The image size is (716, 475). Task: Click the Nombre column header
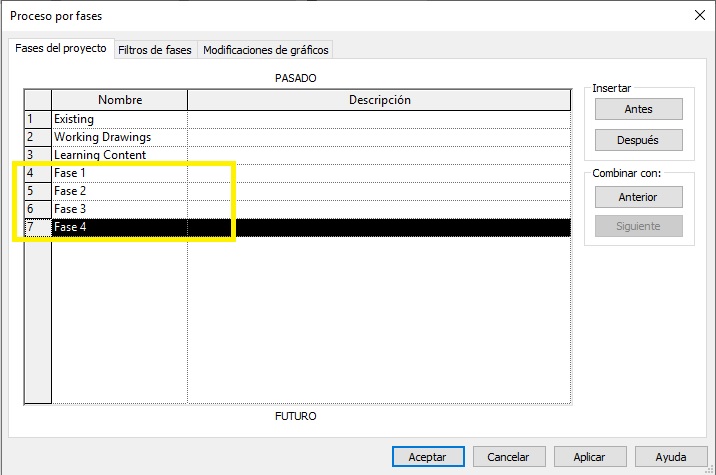pyautogui.click(x=119, y=100)
